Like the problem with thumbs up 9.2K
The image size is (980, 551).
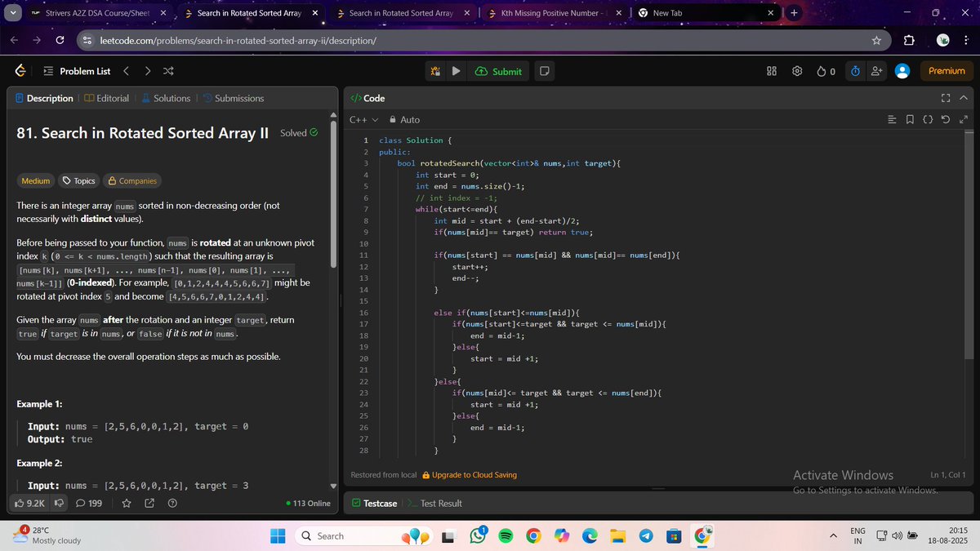coord(29,503)
